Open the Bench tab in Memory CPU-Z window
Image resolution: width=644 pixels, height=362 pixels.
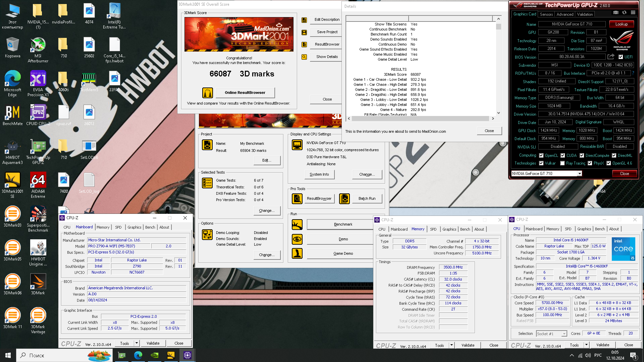click(465, 229)
